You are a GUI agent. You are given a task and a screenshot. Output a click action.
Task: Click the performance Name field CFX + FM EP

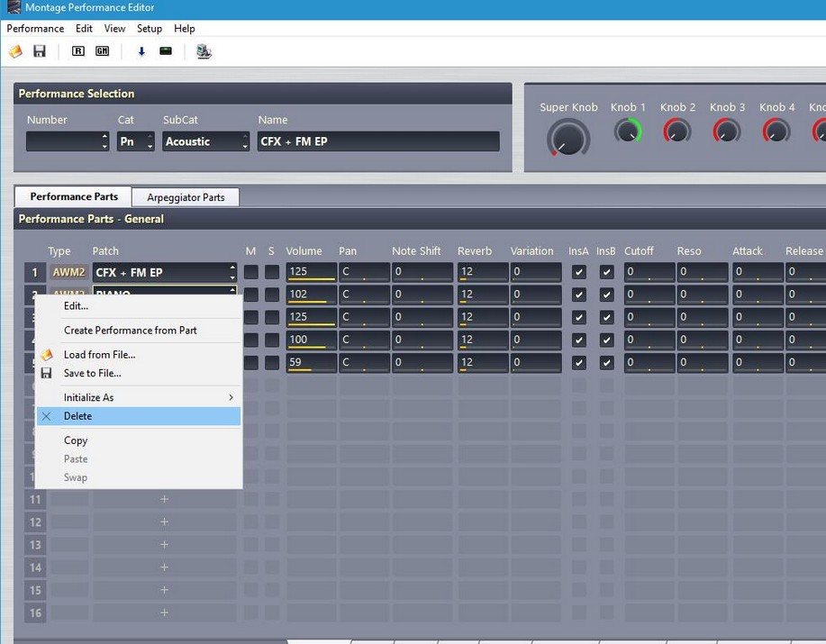point(378,141)
